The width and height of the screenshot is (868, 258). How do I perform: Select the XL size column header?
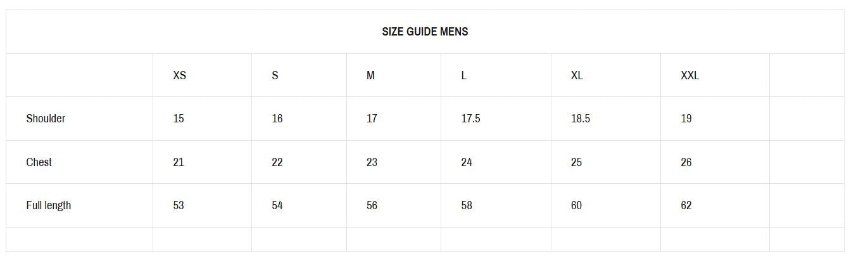coord(577,75)
